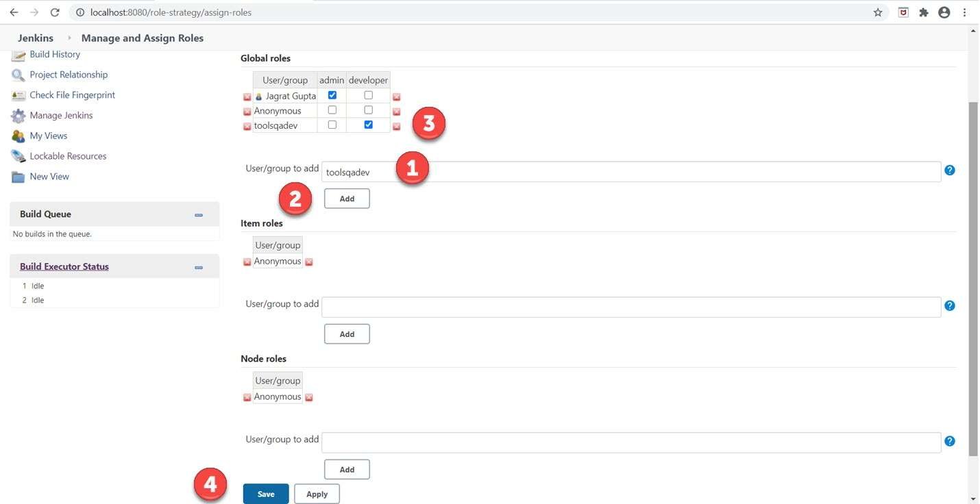The width and height of the screenshot is (980, 504).
Task: Open the Lockable Resources link
Action: 68,156
